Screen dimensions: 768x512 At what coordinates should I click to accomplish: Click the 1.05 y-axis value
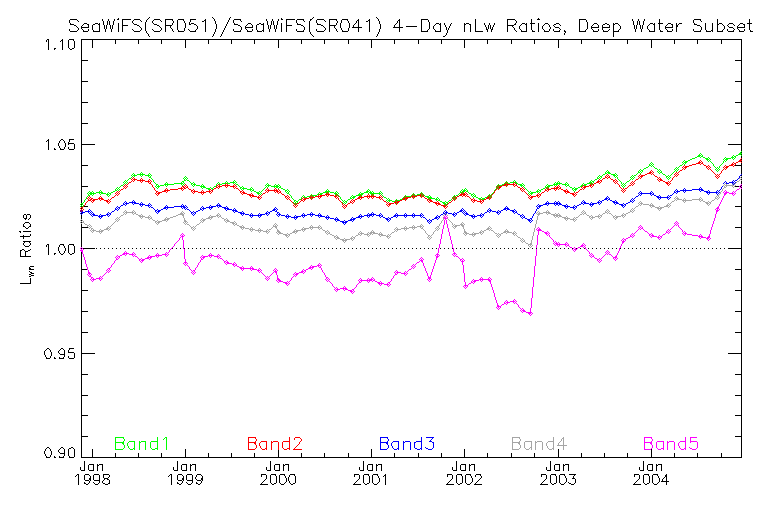click(60, 145)
